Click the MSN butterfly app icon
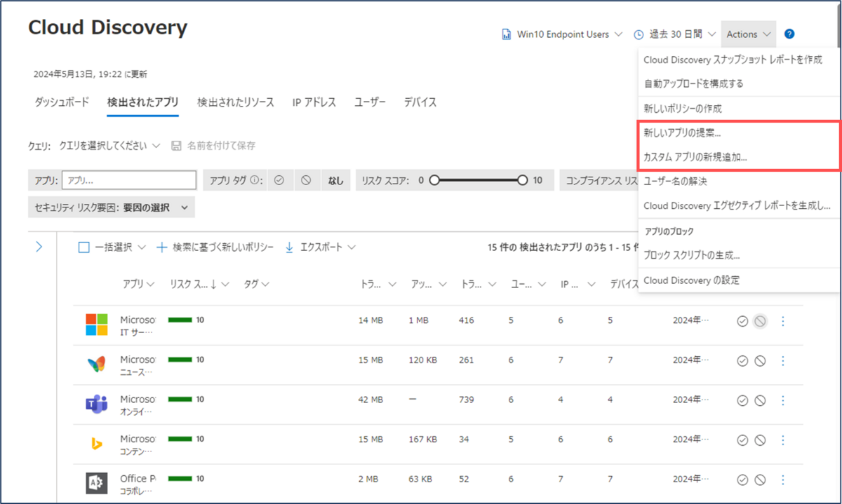The image size is (842, 504). (97, 365)
